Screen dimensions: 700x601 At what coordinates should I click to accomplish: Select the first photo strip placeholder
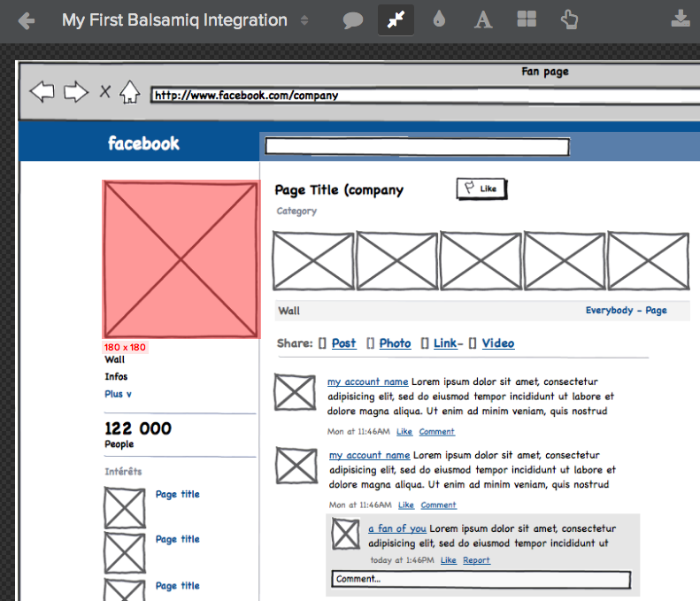coord(313,261)
